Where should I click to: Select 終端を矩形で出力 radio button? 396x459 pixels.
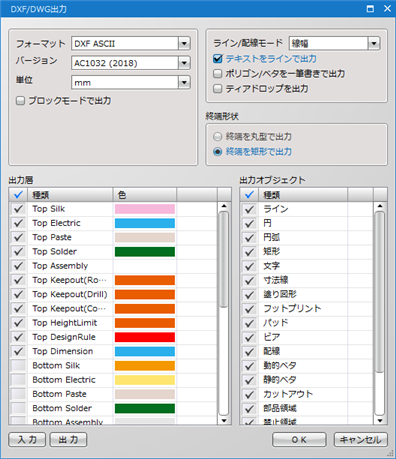[x=217, y=152]
